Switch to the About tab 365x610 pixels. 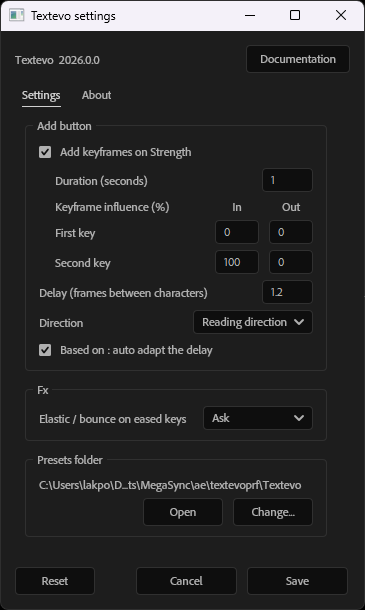(x=97, y=95)
